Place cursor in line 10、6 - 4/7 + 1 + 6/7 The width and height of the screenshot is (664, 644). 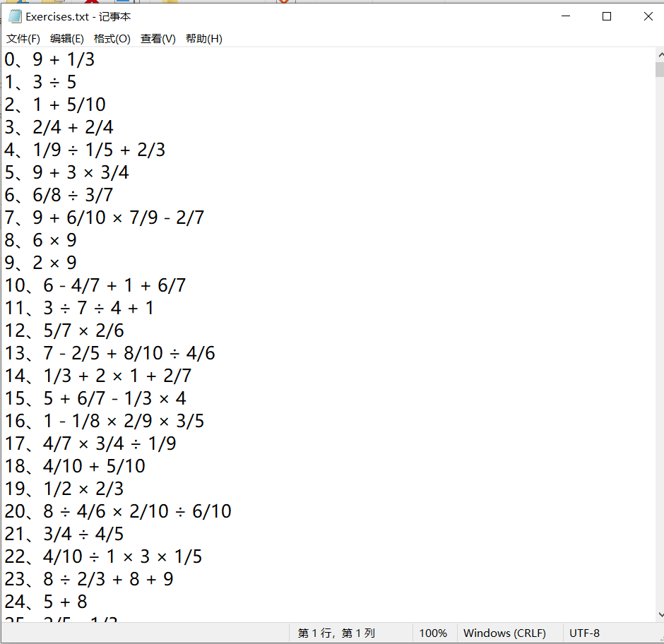click(x=95, y=285)
